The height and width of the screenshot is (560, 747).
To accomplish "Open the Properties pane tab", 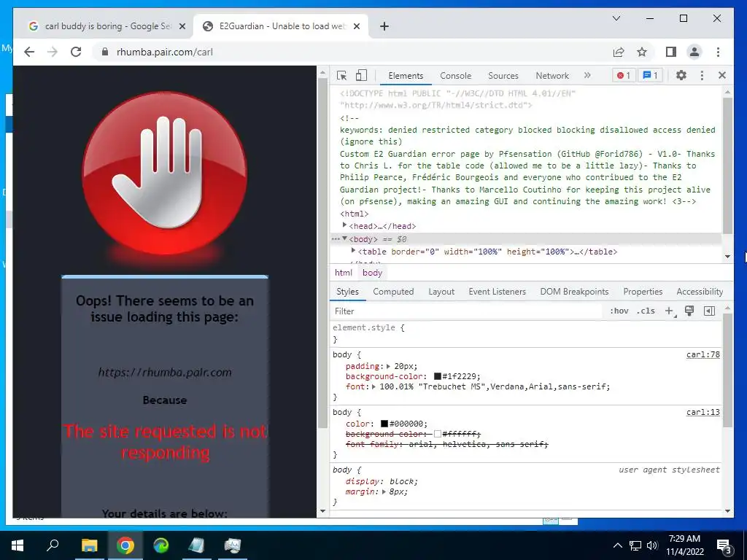I will click(643, 292).
